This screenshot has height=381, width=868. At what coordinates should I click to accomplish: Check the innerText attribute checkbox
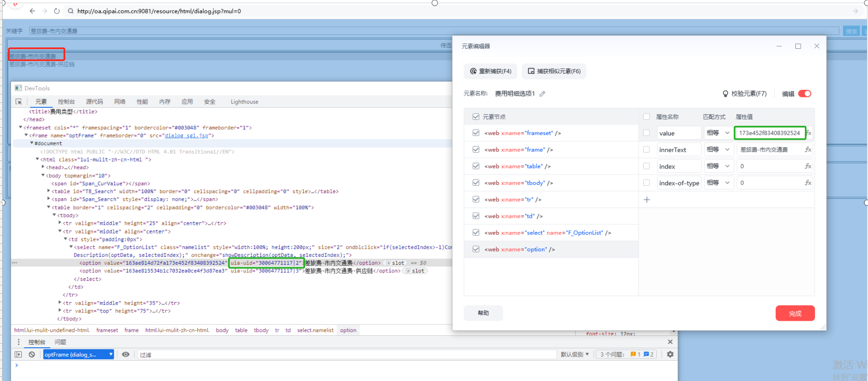[x=646, y=149]
